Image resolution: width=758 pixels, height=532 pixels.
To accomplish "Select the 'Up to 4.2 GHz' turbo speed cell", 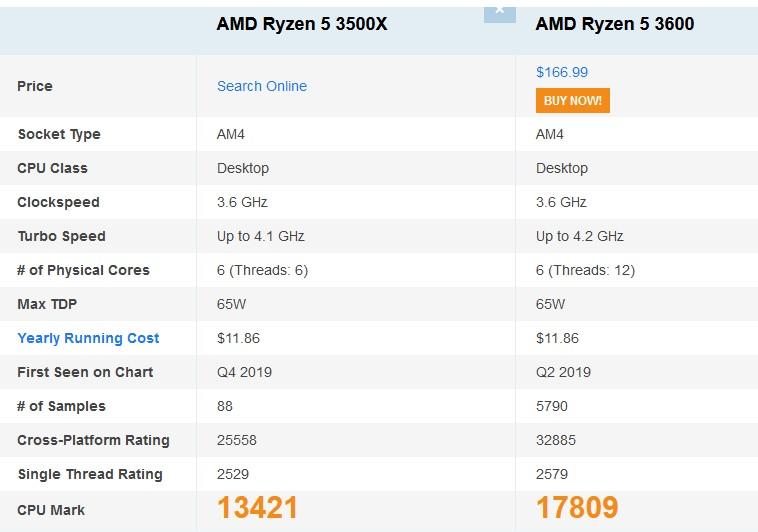I will point(580,236).
